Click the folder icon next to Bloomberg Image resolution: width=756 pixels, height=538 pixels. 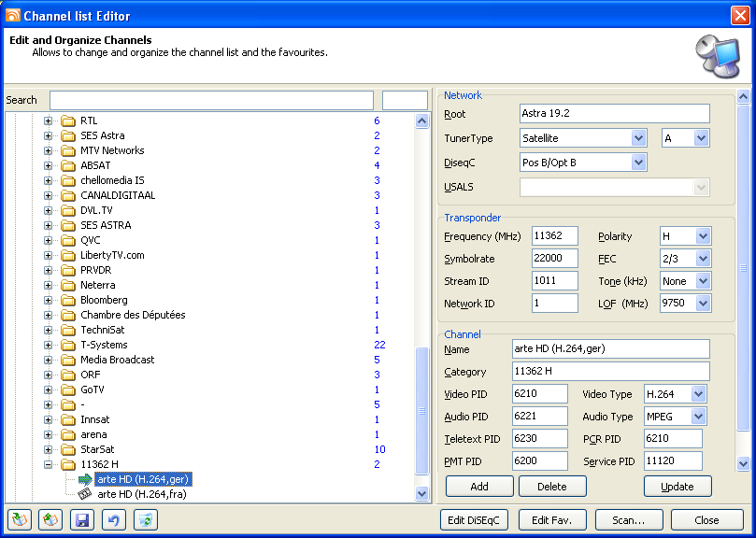pyautogui.click(x=67, y=300)
